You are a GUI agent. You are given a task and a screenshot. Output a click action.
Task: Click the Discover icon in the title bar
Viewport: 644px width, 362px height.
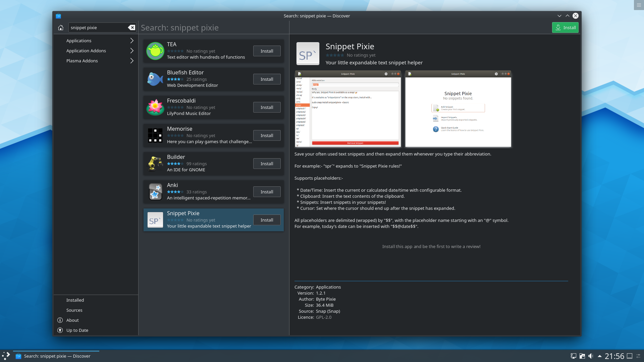pos(58,16)
